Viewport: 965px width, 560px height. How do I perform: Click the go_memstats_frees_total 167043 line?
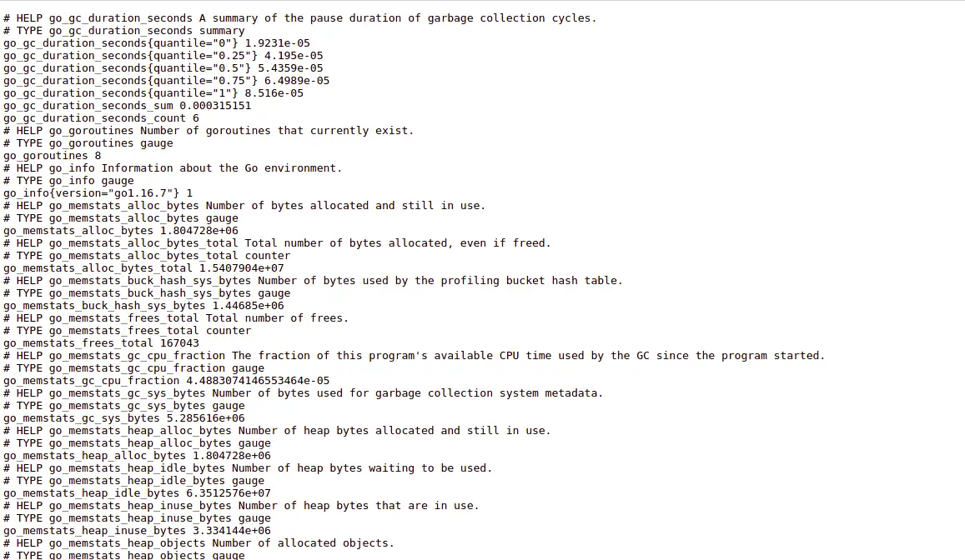[101, 343]
